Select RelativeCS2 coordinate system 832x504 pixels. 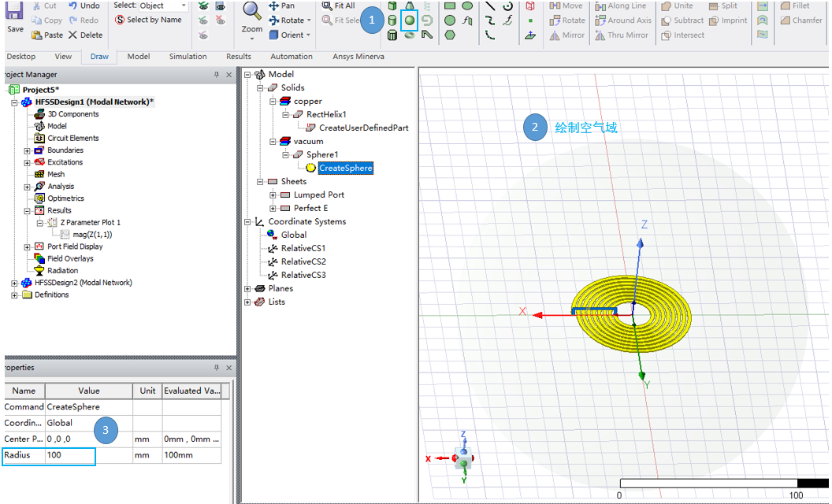click(303, 261)
